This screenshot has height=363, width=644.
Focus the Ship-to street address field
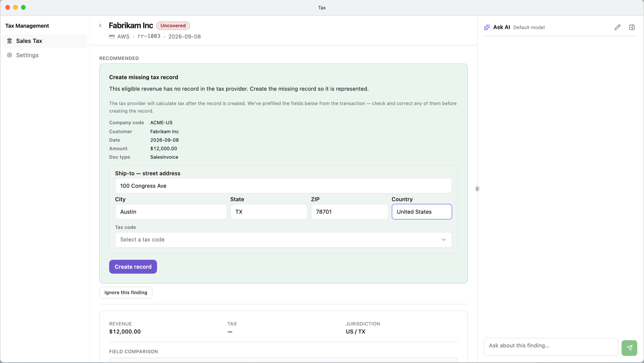tap(283, 186)
